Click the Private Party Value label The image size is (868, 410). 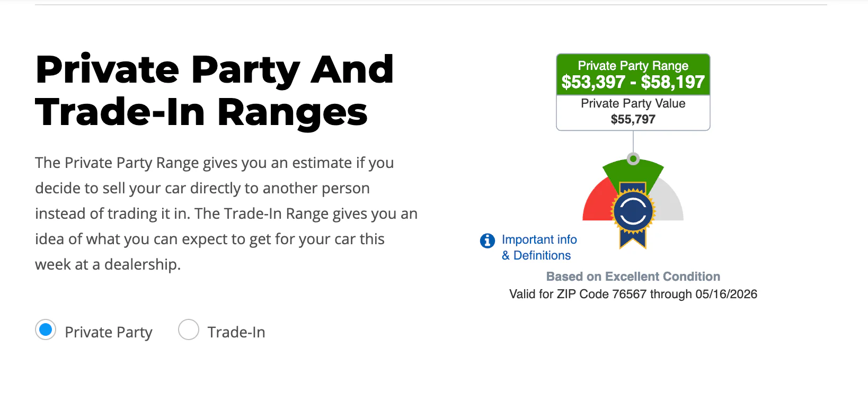(x=633, y=103)
